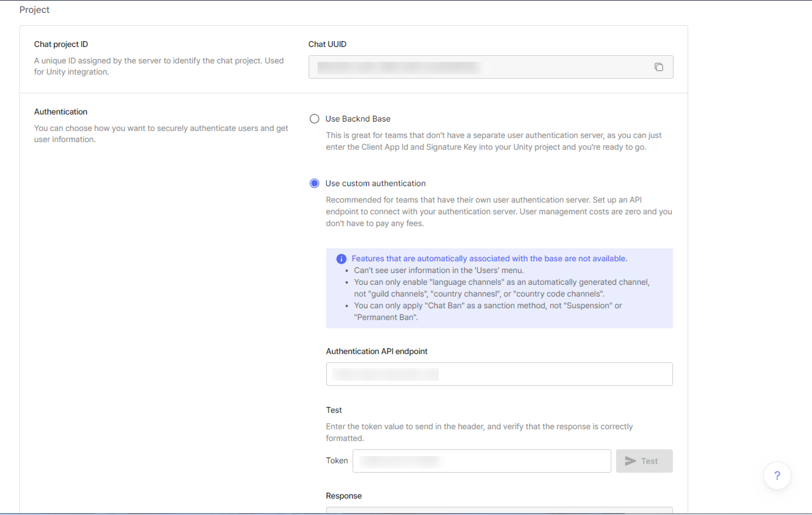812x515 pixels.
Task: Click the info icon in the blue notice
Action: click(x=341, y=259)
